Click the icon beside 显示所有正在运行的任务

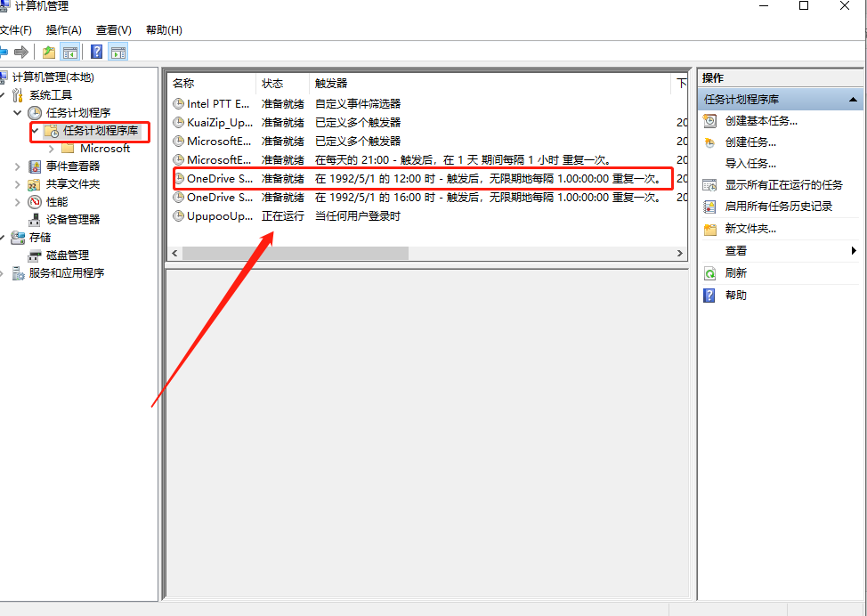pos(710,184)
